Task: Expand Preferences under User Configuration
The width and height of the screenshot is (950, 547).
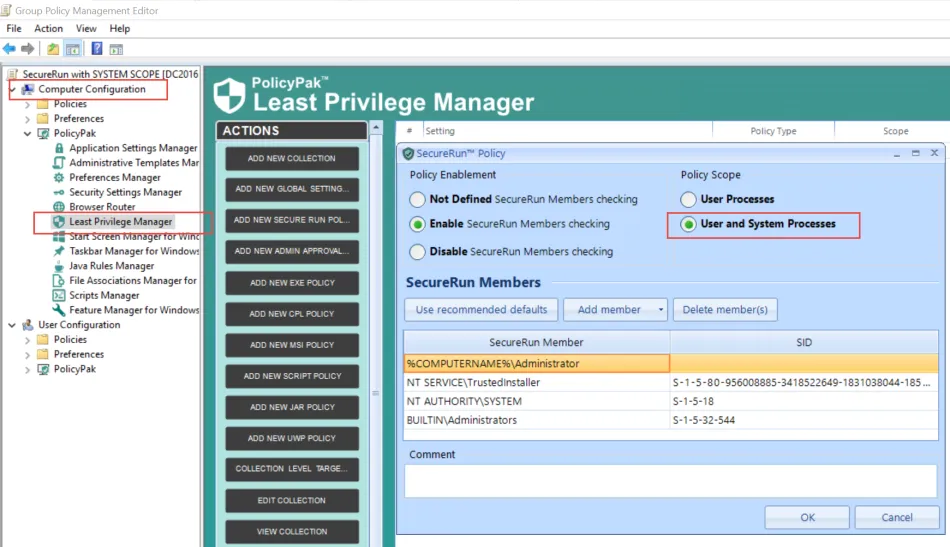Action: 27,354
